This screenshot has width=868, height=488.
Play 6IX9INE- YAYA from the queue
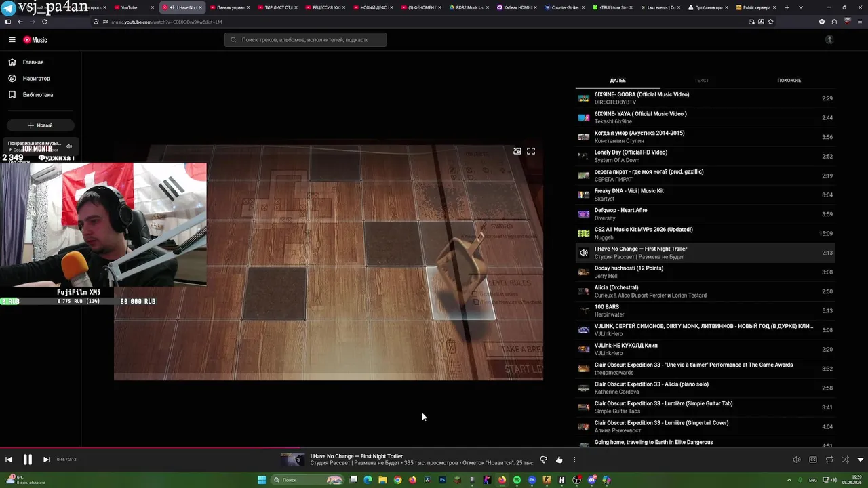(705, 117)
